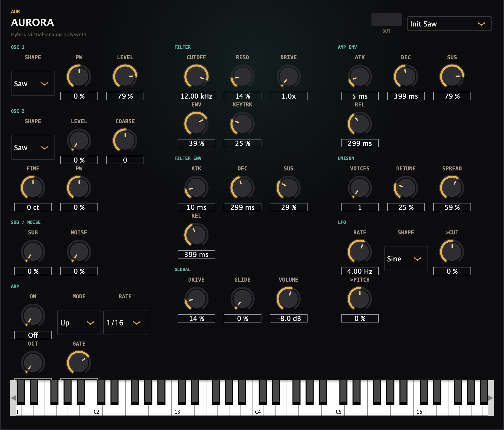Viewport: 504px width, 430px height.
Task: Shift keyboard octave left with arrow
Action: coord(13,398)
